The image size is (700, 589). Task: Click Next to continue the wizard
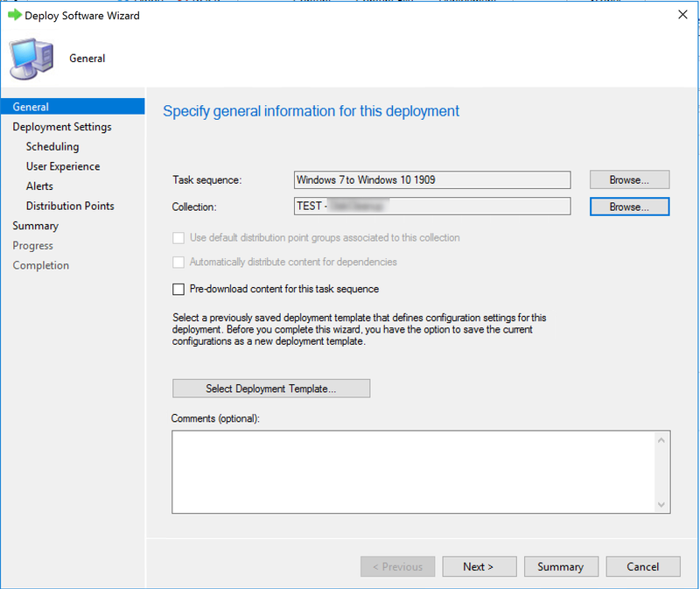pyautogui.click(x=479, y=566)
